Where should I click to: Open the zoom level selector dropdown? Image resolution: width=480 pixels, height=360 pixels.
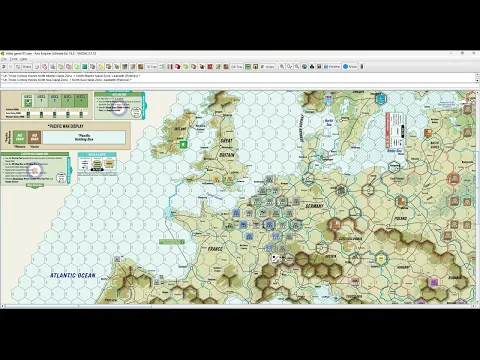click(x=289, y=67)
